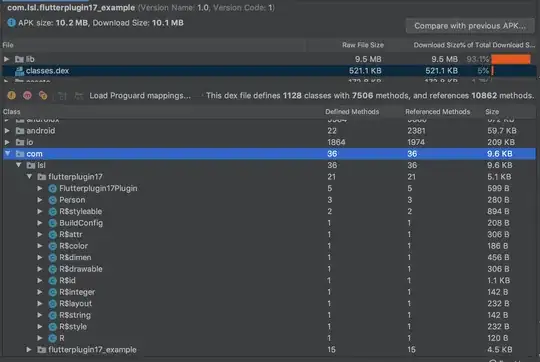Expand the android package arrow
Viewport: 540px width, 362px height.
tap(7, 131)
